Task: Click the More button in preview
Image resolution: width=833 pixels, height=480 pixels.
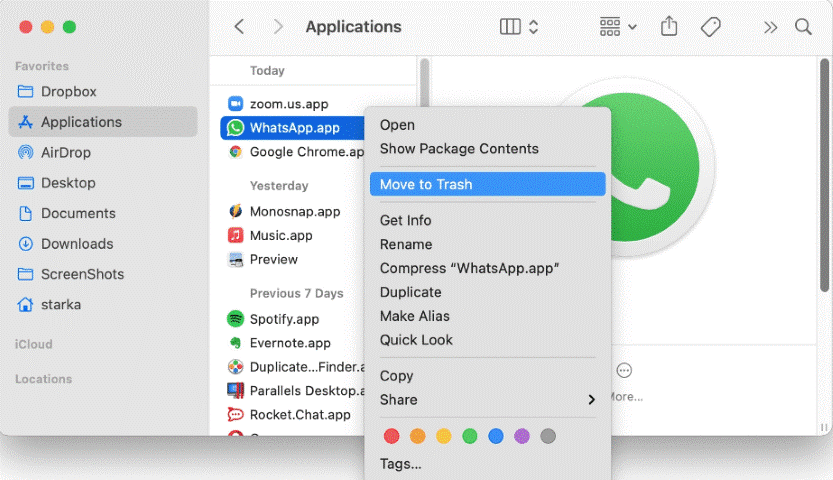Action: tap(624, 371)
